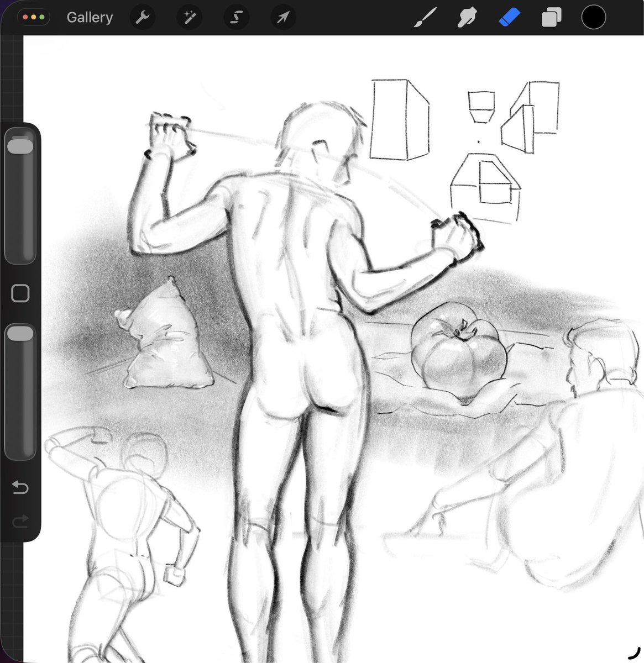This screenshot has height=663, width=644.
Task: Close the window with red button
Action: pyautogui.click(x=25, y=17)
